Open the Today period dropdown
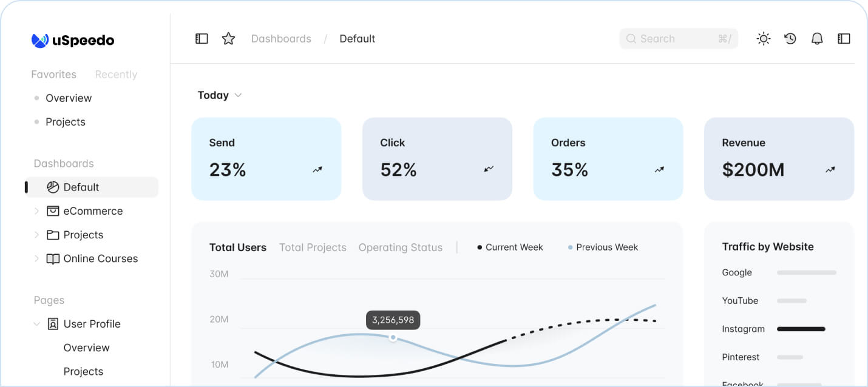This screenshot has height=387, width=868. tap(220, 95)
